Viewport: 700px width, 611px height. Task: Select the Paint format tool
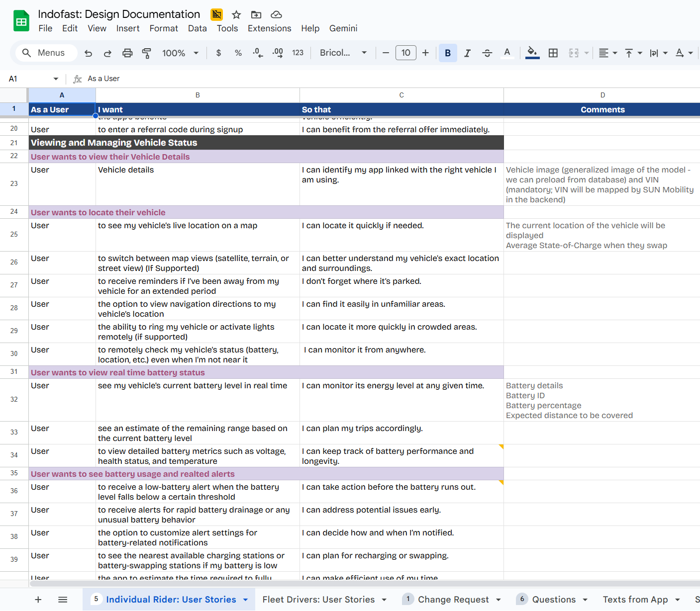coord(147,53)
